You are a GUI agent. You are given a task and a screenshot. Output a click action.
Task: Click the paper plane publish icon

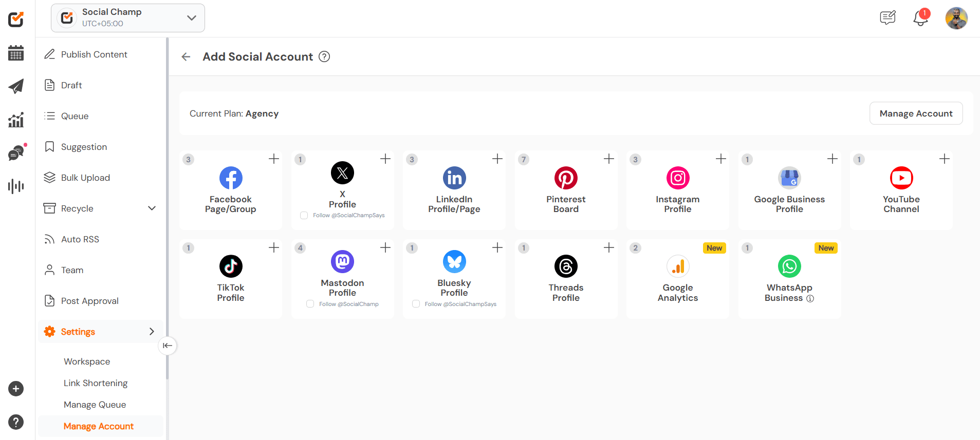[16, 86]
